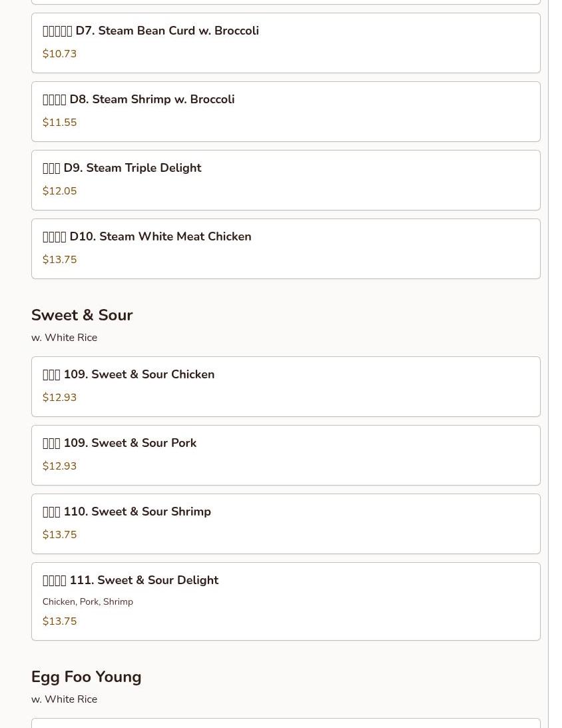Click the $11.55 price

click(x=59, y=123)
